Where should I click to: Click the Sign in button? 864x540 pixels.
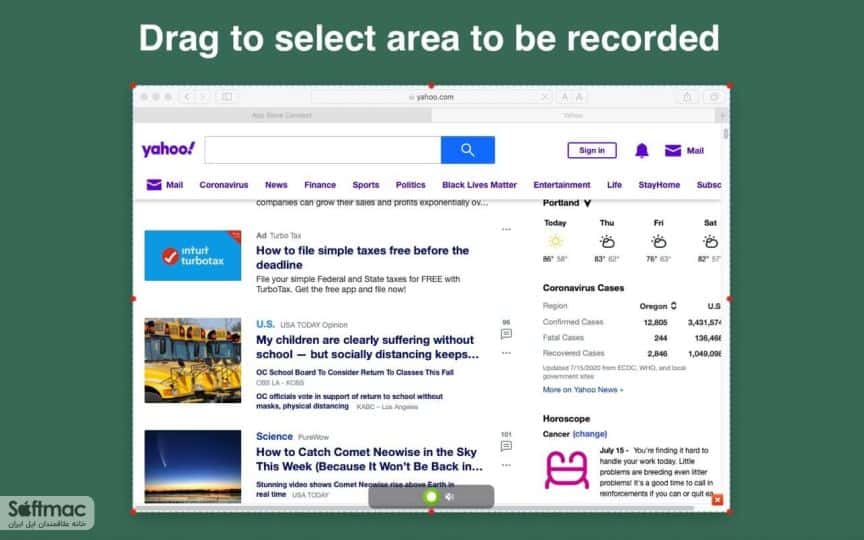[x=592, y=150]
